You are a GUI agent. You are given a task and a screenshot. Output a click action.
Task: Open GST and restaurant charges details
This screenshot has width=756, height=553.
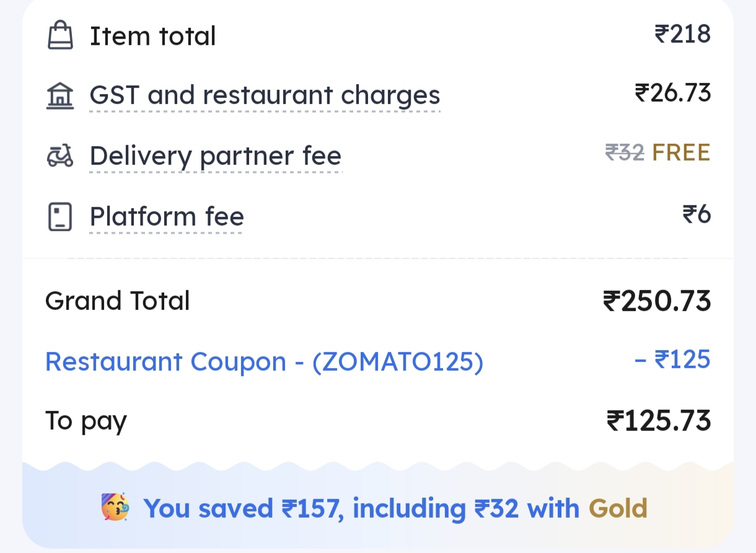[x=265, y=95]
